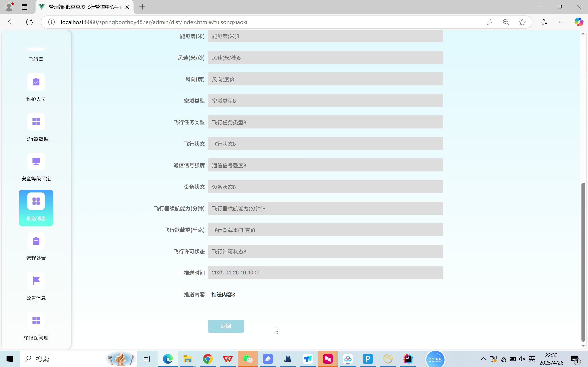Click the browser refresh icon
Screen dimensions: 588x367
[x=29, y=22]
